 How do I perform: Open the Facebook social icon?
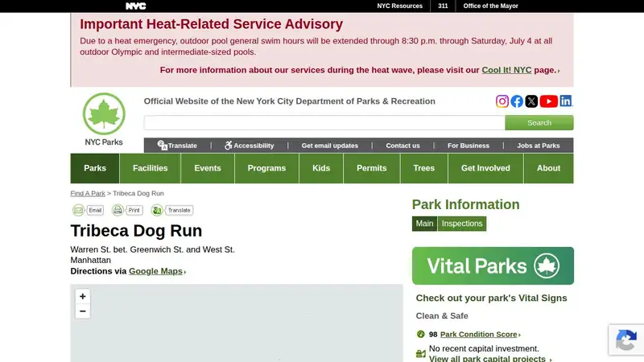click(517, 101)
